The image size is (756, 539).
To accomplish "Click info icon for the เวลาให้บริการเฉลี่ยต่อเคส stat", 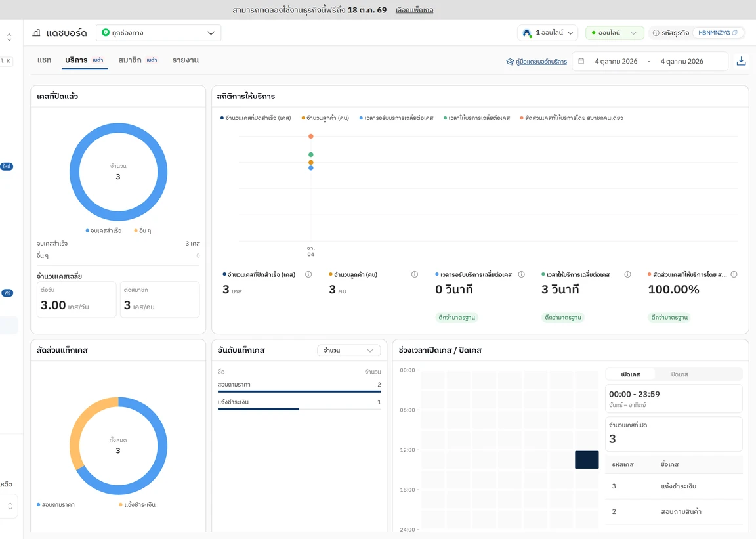I will 628,274.
